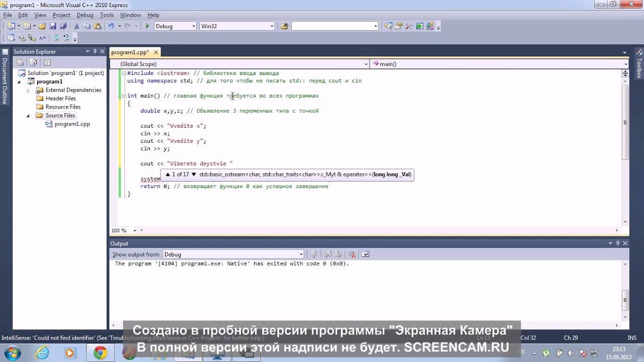644x362 pixels.
Task: Start debugging with the green play icon
Action: pyautogui.click(x=147, y=26)
